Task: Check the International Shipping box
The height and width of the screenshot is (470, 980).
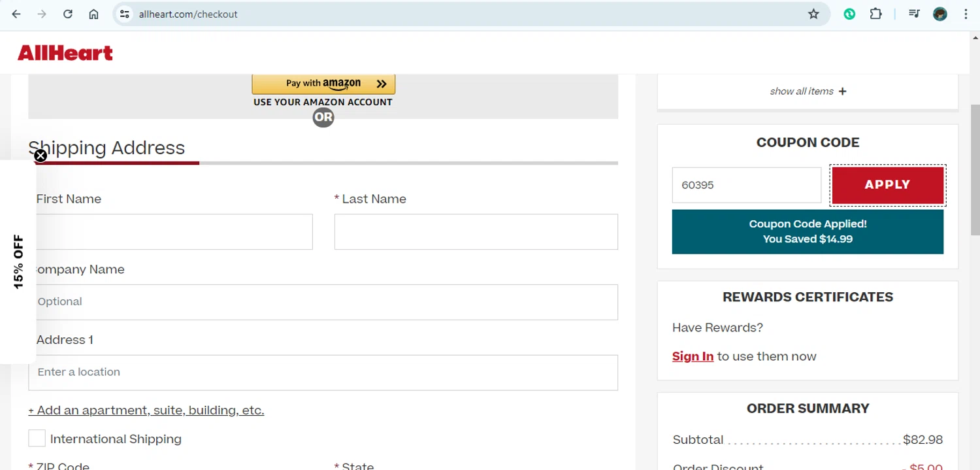Action: [37, 439]
